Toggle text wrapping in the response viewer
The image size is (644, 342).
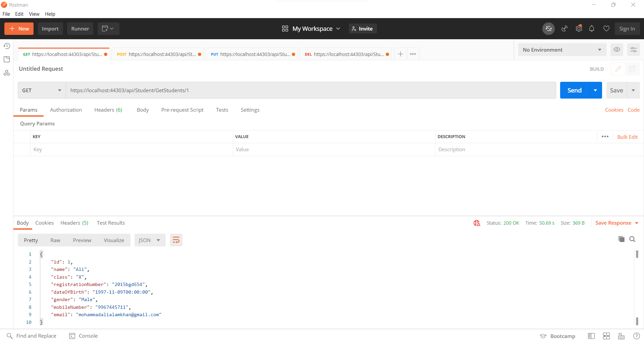coord(176,240)
